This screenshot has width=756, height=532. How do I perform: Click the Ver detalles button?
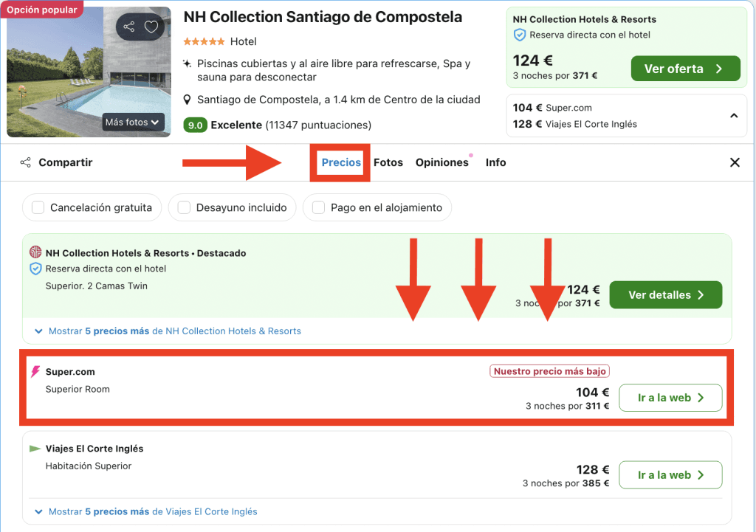(666, 295)
